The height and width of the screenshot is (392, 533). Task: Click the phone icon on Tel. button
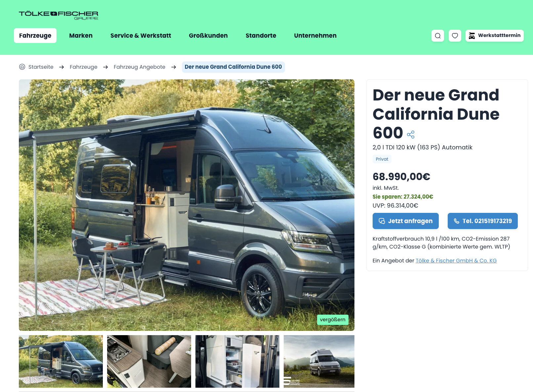pos(457,221)
